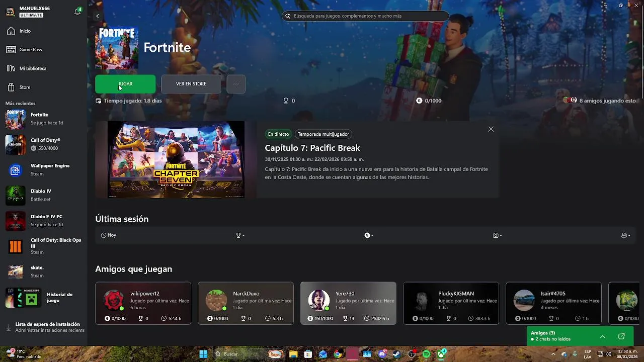This screenshot has width=644, height=362.
Task: Click the gamerscore icon showing 0/1000
Action: [x=419, y=101]
